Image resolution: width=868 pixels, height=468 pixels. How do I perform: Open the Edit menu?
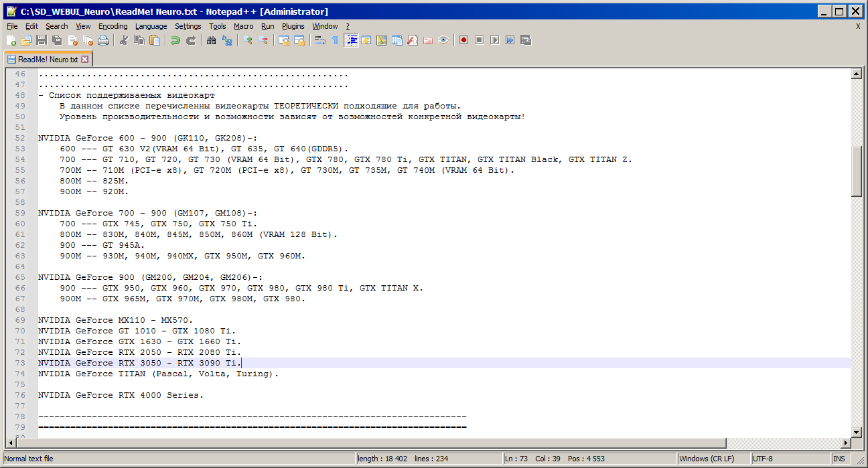(31, 26)
